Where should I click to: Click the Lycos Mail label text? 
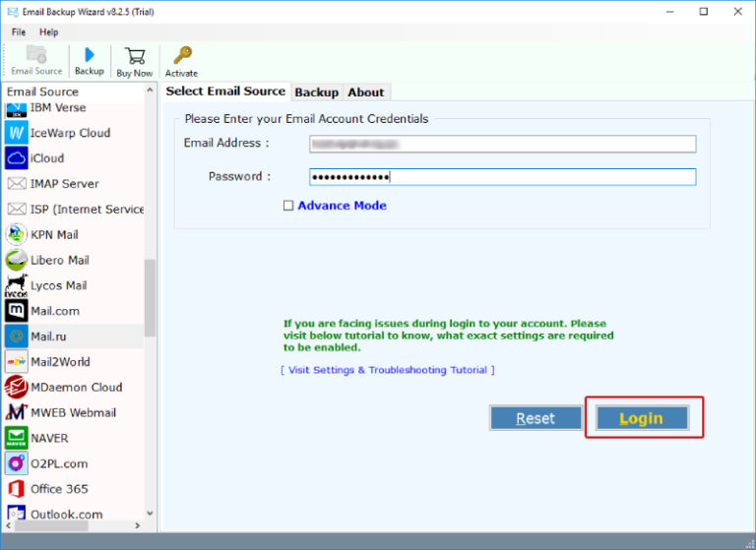pyautogui.click(x=59, y=285)
